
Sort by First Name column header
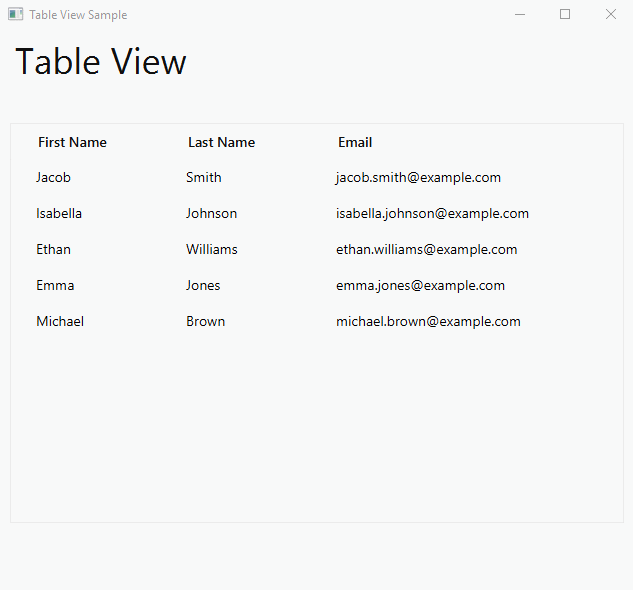pyautogui.click(x=72, y=142)
